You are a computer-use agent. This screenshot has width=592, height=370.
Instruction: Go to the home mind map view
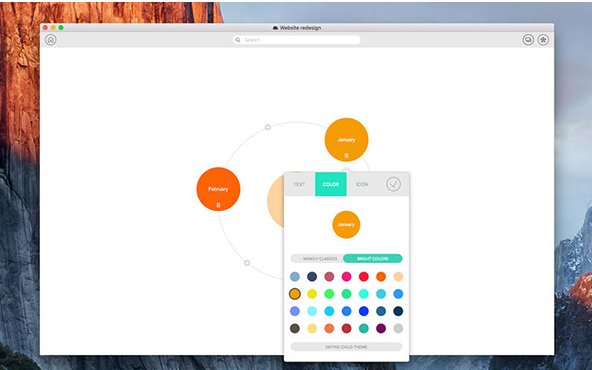click(x=51, y=40)
